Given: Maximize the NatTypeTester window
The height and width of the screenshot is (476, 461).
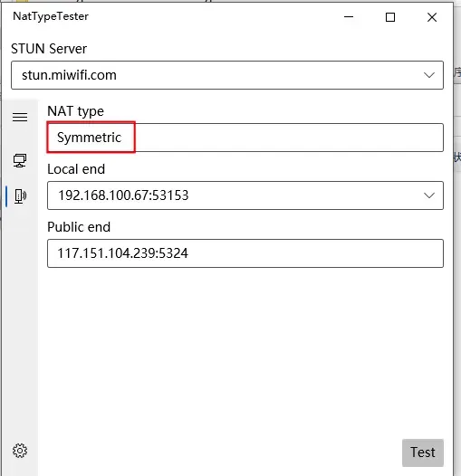Looking at the screenshot, I should (390, 17).
